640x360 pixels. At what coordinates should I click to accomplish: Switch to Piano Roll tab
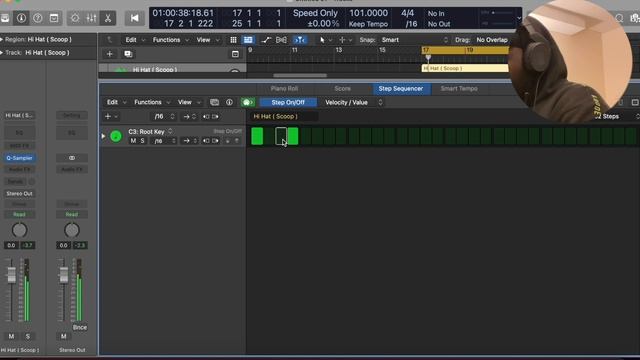(284, 89)
